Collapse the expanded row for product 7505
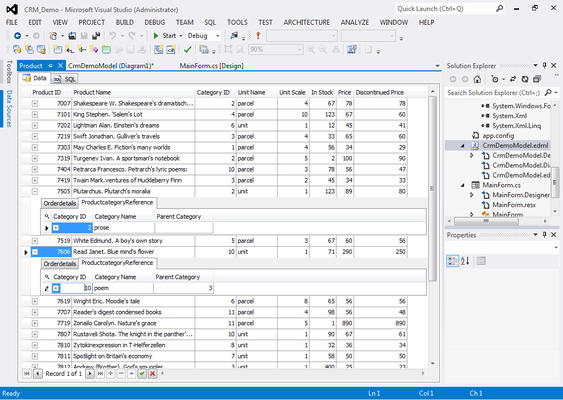 (35, 191)
